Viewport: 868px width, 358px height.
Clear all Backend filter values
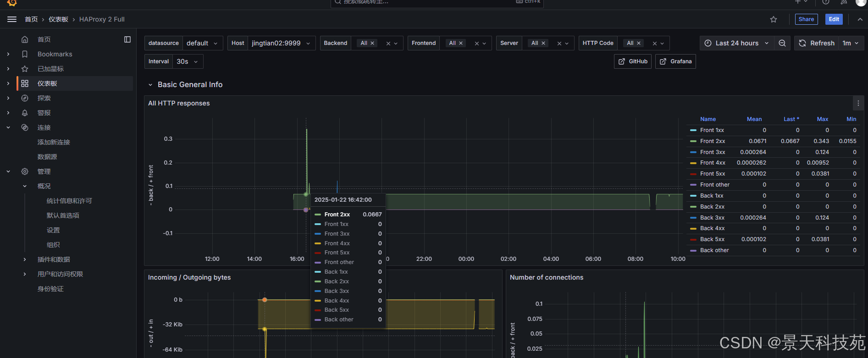(x=388, y=44)
